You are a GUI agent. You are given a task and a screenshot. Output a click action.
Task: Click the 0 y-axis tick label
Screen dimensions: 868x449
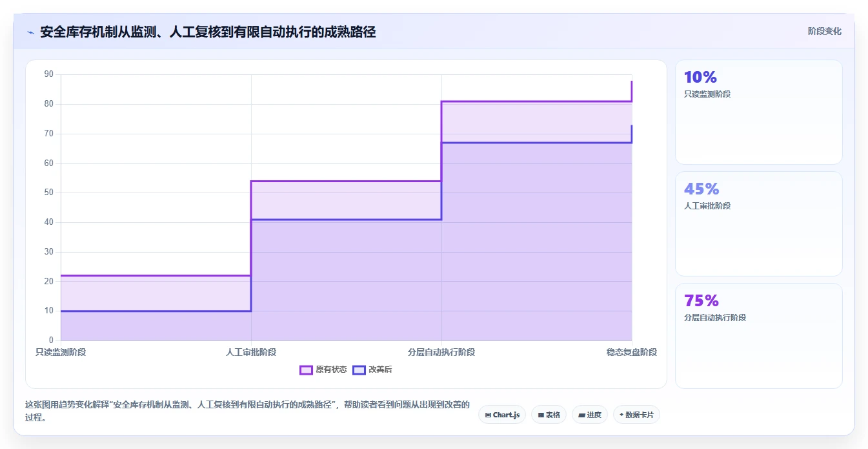click(51, 340)
